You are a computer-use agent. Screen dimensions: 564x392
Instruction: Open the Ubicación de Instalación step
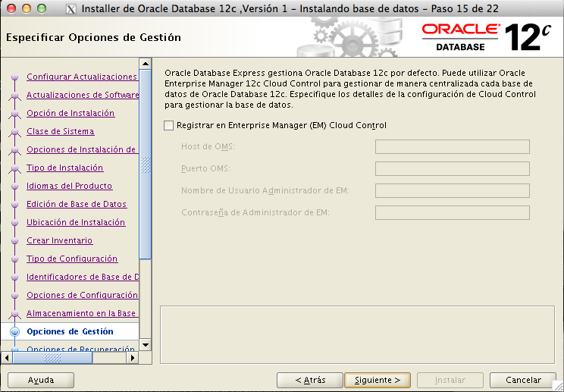[x=76, y=222]
